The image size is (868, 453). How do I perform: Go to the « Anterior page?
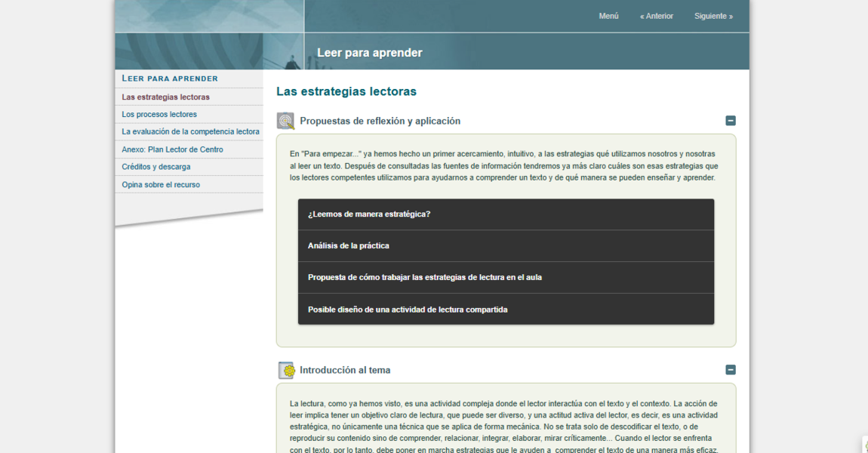[x=656, y=16]
